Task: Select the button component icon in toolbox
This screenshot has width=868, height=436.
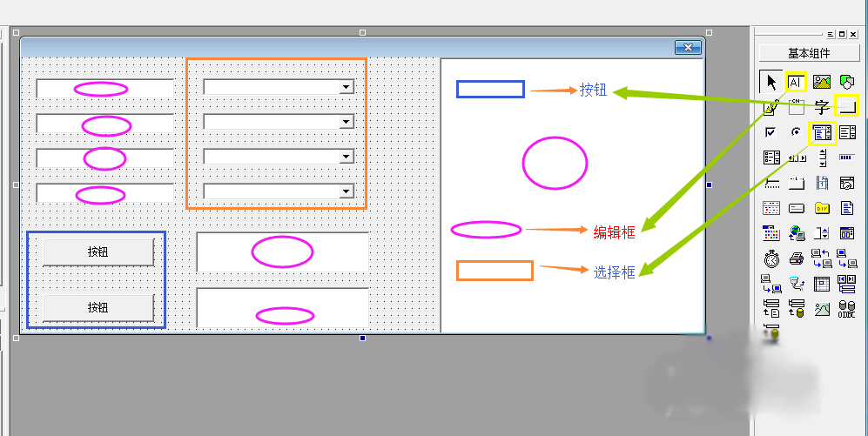Action: tap(846, 105)
